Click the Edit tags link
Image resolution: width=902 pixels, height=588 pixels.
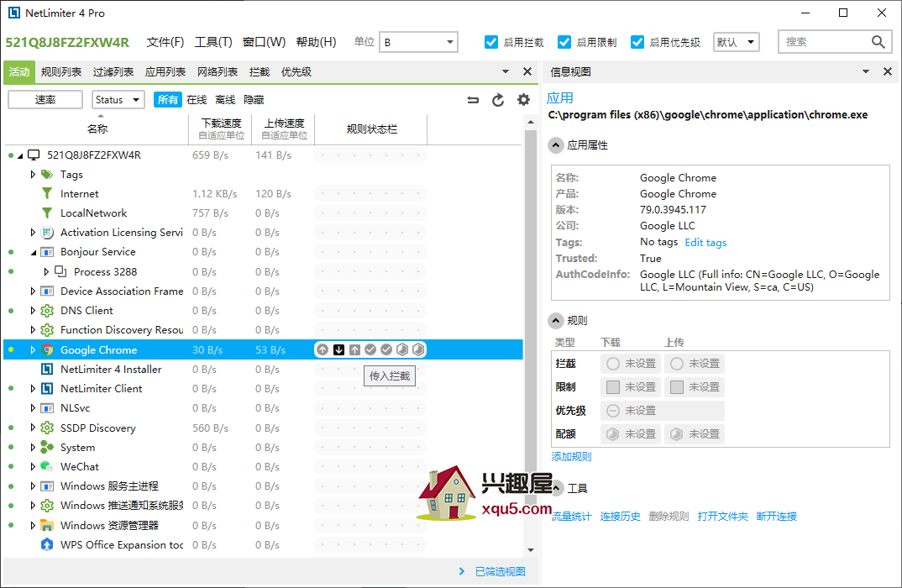tap(705, 242)
